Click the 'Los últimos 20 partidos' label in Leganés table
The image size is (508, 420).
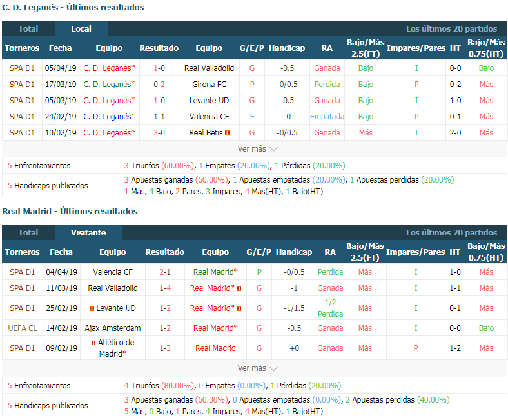click(x=451, y=29)
